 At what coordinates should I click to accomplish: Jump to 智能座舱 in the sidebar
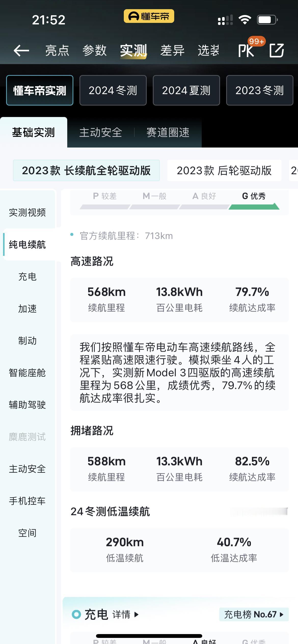pos(28,373)
